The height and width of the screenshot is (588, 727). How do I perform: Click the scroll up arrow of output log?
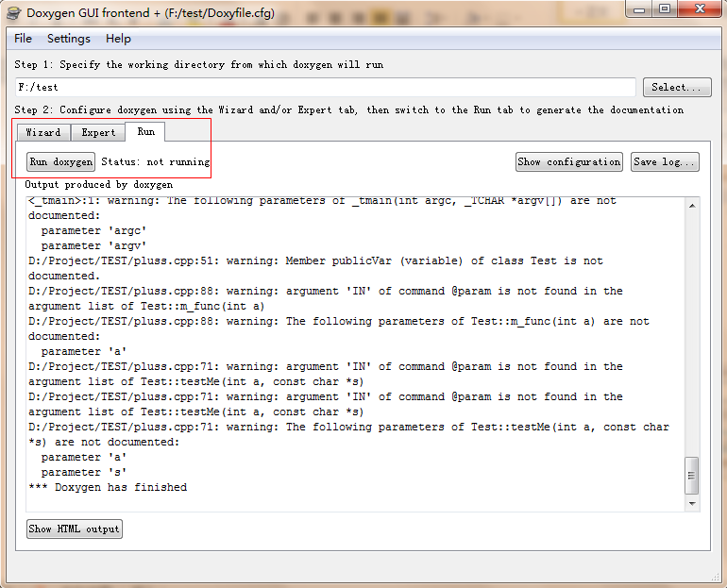point(692,206)
